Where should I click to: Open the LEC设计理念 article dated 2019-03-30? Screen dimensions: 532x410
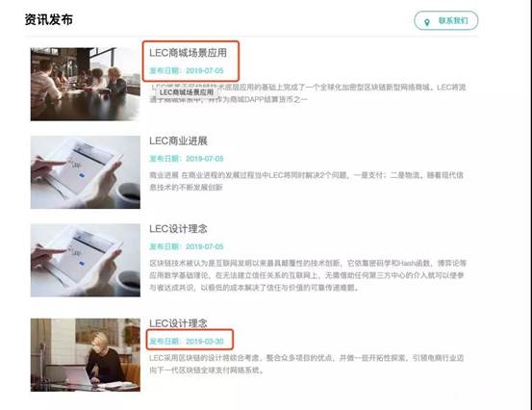(x=179, y=322)
